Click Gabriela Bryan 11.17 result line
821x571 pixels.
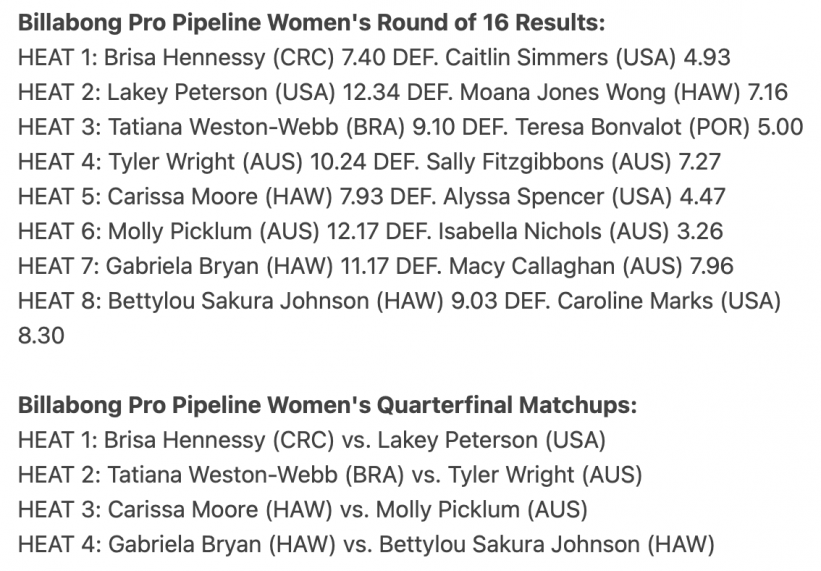coord(375,266)
